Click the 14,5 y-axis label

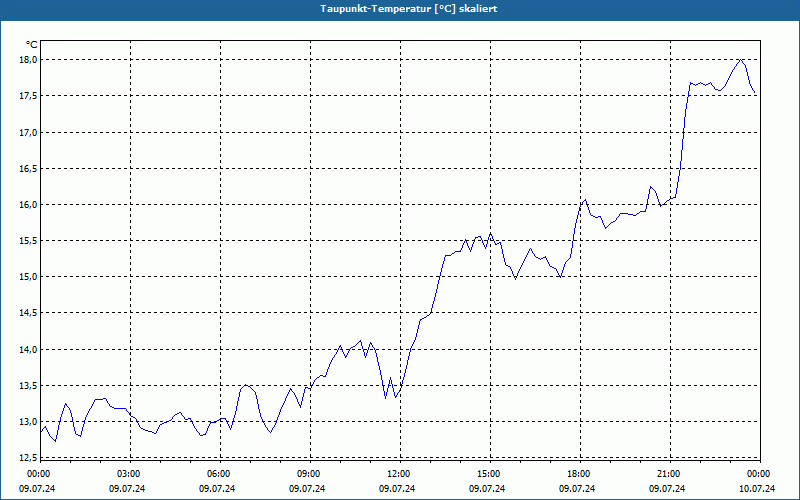[x=29, y=313]
